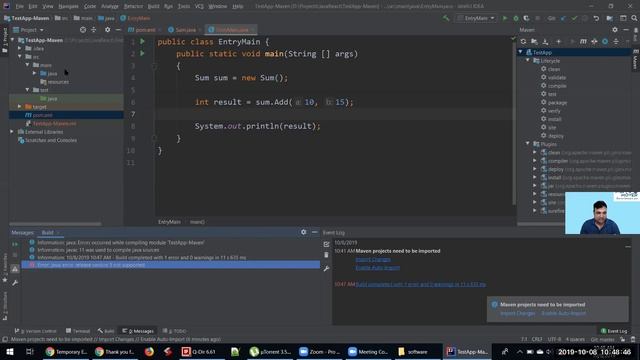Collapse the src folder in Project tree
The image size is (640, 360).
[20, 57]
